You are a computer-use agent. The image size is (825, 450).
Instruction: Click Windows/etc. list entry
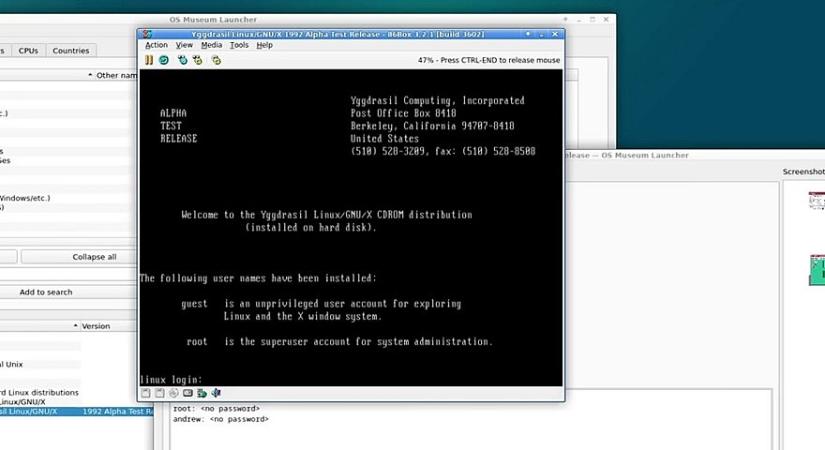pyautogui.click(x=25, y=198)
